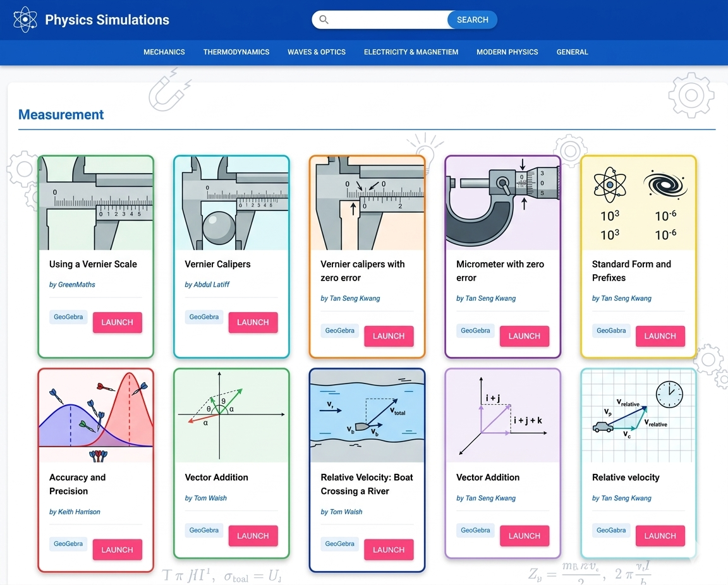This screenshot has width=728, height=585.
Task: Open the Mechanics menu
Action: pyautogui.click(x=164, y=52)
